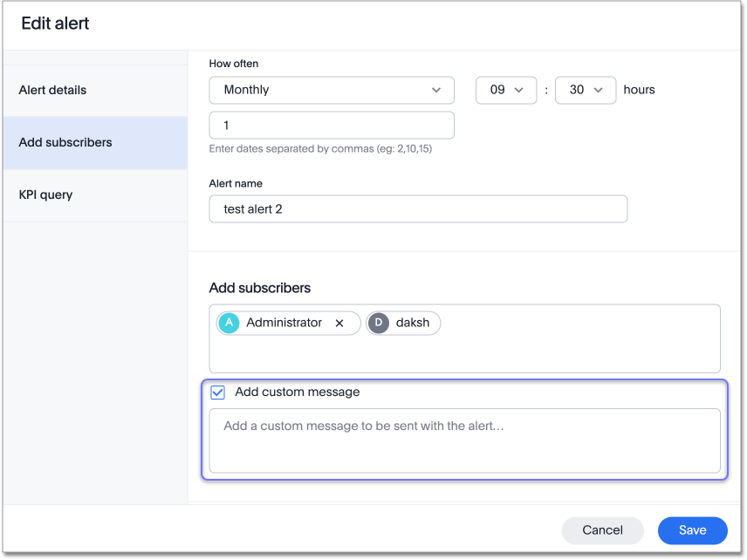Select the Administrator subscriber chip name

(284, 323)
